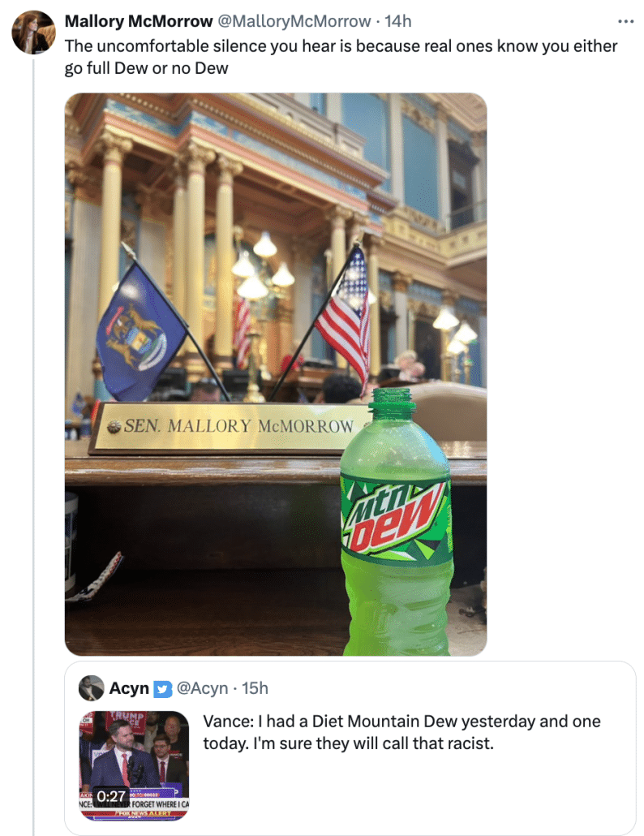This screenshot has height=836, width=644.
Task: Enlarge the attached Senate chamber photo
Action: [276, 374]
